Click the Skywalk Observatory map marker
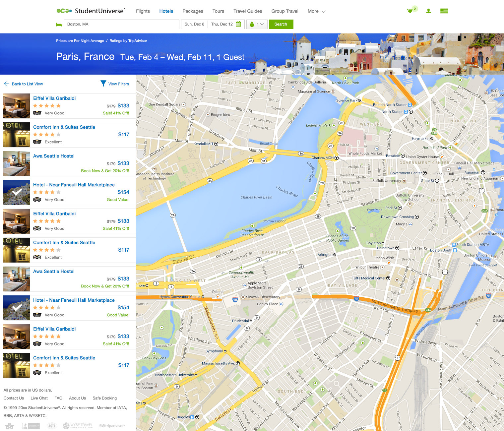 click(x=243, y=297)
